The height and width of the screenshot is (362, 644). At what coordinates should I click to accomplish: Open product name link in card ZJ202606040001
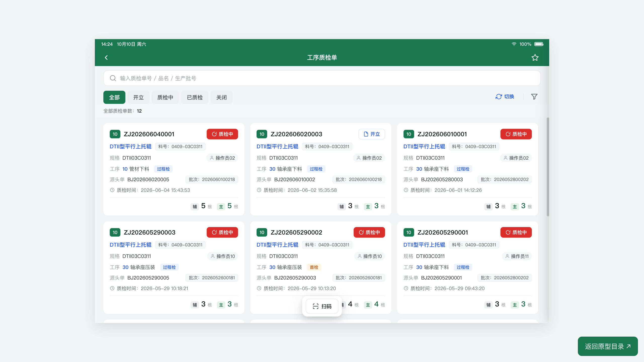131,147
